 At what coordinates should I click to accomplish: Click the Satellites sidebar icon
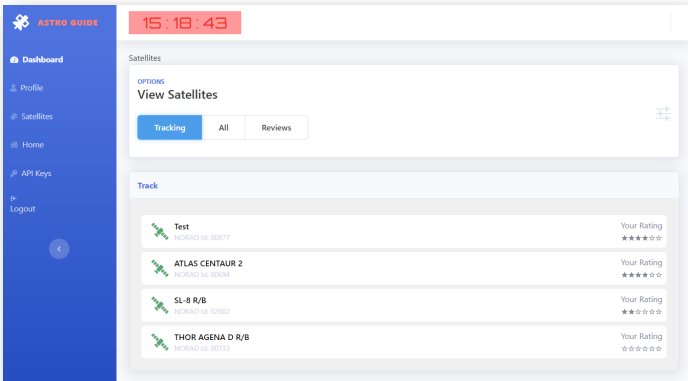[x=14, y=116]
